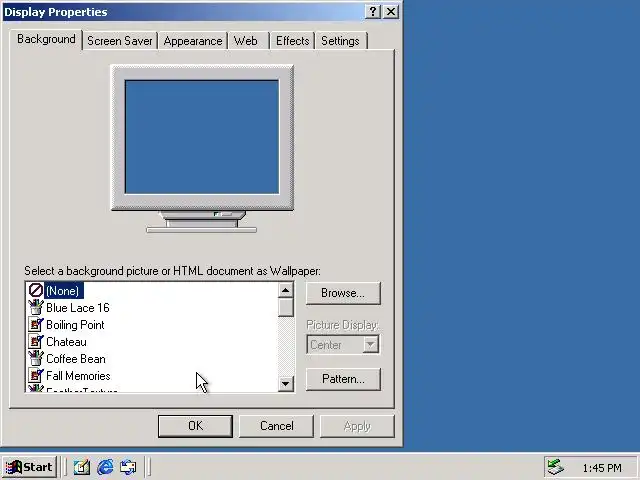640x480 pixels.
Task: Click the 1:45 PM clock
Action: click(x=602, y=468)
